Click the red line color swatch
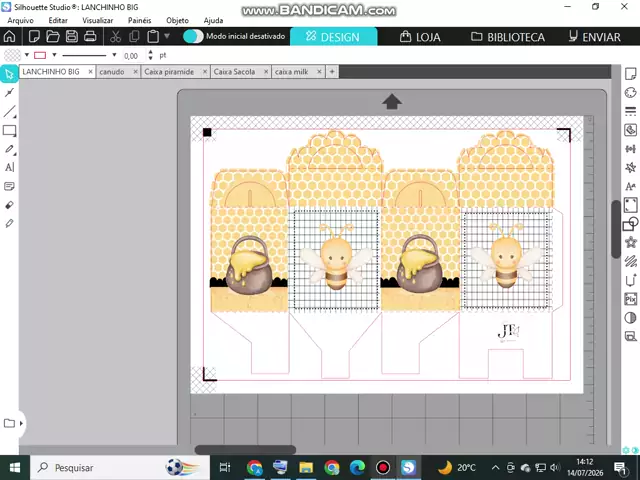 (x=40, y=55)
